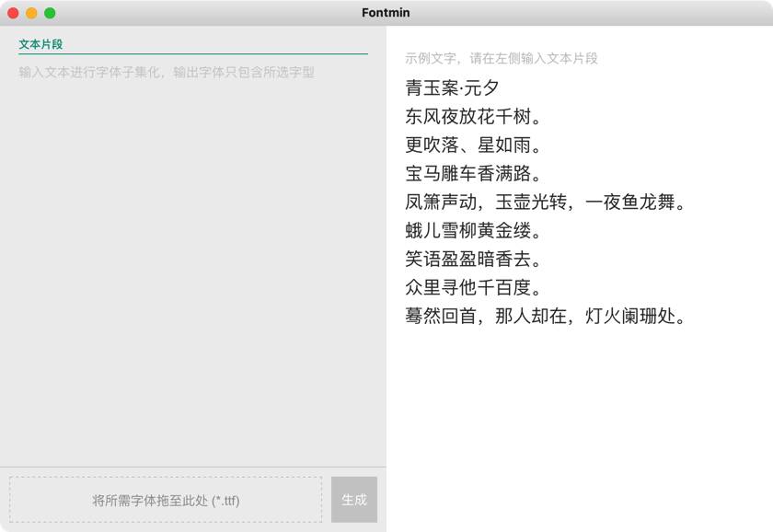773x532 pixels.
Task: Click the 生成 generate button
Action: [x=354, y=500]
